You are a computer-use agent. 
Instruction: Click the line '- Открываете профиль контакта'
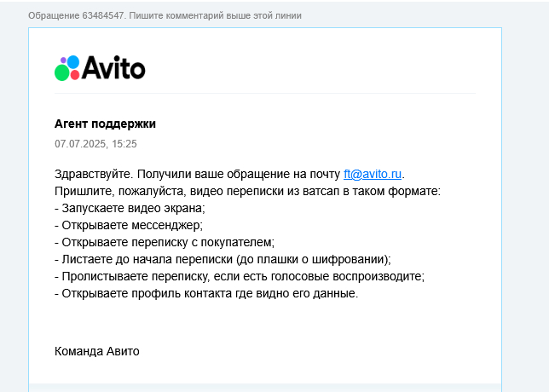pyautogui.click(x=206, y=293)
